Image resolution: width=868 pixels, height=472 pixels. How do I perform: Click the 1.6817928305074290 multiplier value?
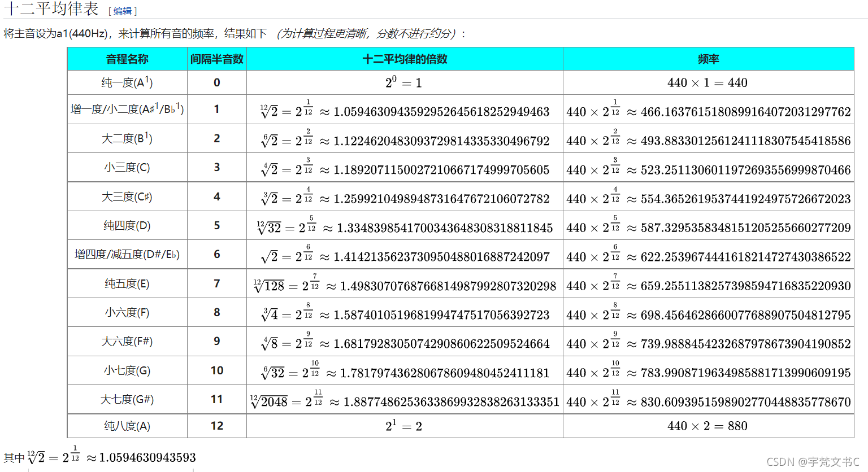point(441,344)
